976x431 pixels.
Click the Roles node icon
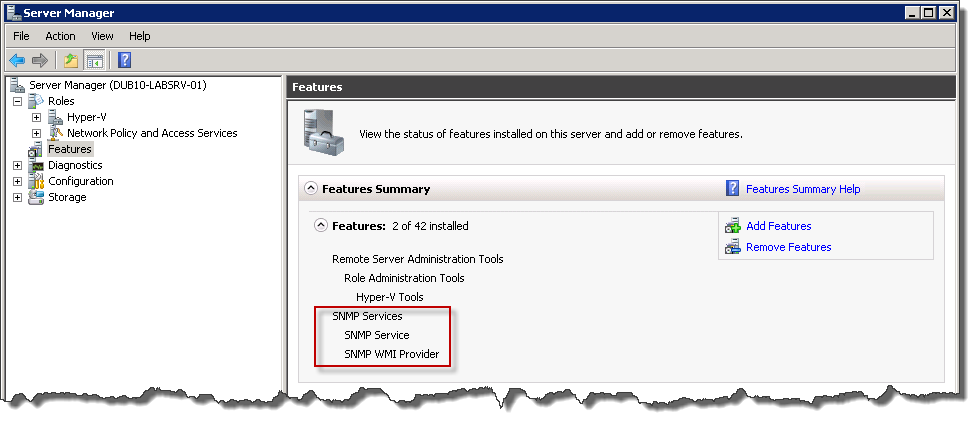(x=36, y=101)
